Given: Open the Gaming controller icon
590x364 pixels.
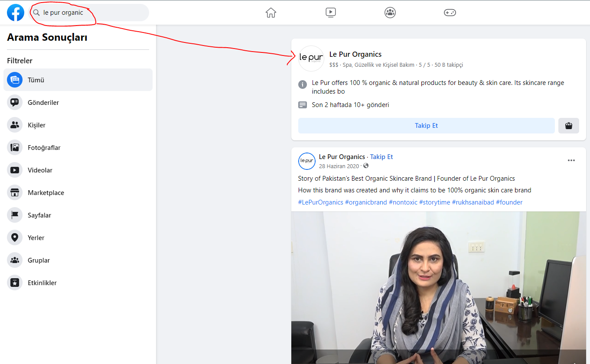Looking at the screenshot, I should (450, 13).
